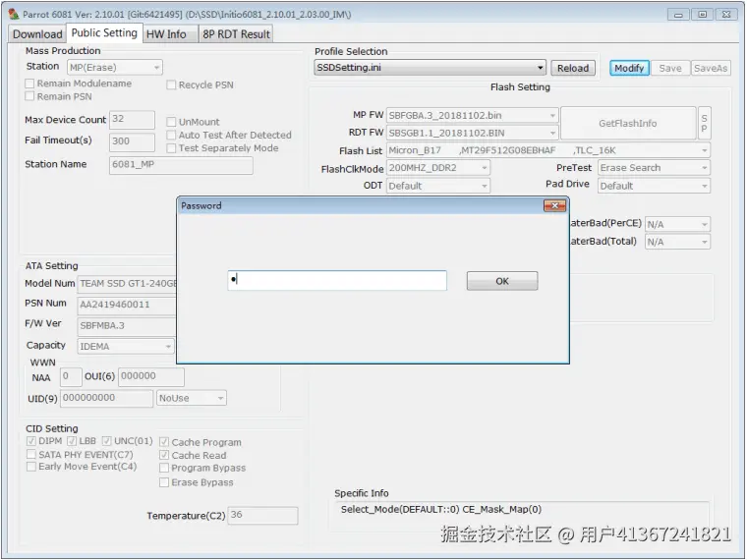Enable SATA PHY EVENT(C7) checkbox
The height and width of the screenshot is (560, 747).
[x=31, y=454]
